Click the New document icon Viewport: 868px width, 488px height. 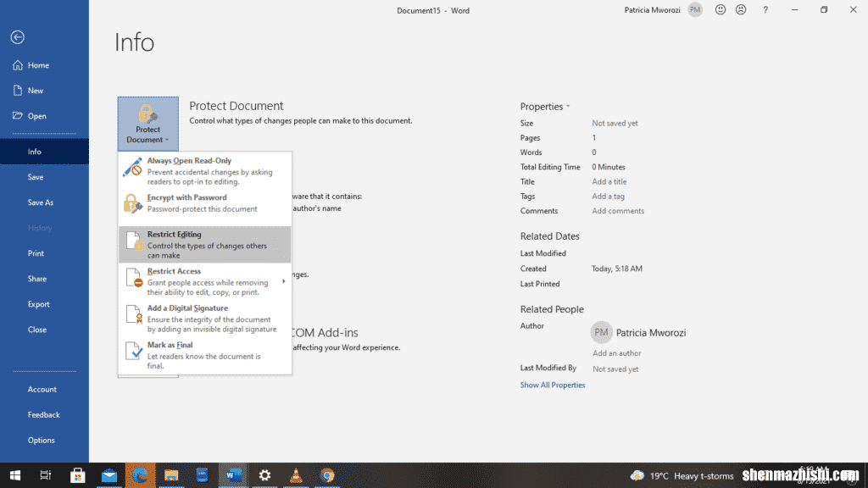18,91
